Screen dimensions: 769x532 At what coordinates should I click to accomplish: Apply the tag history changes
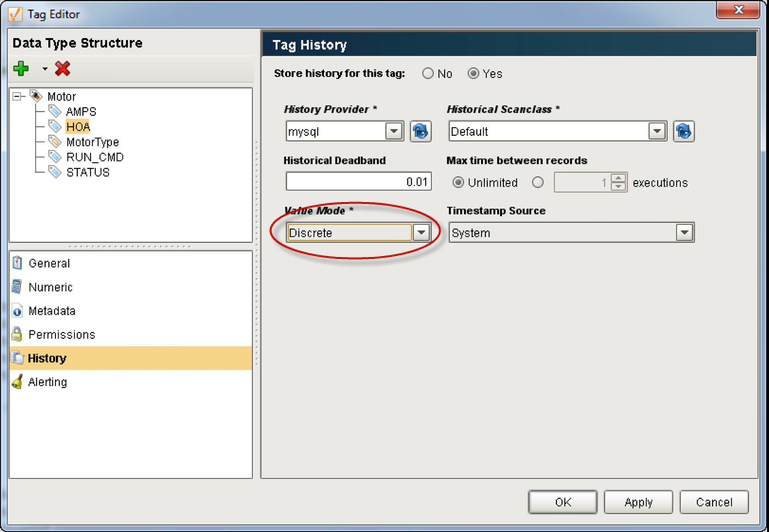[638, 502]
